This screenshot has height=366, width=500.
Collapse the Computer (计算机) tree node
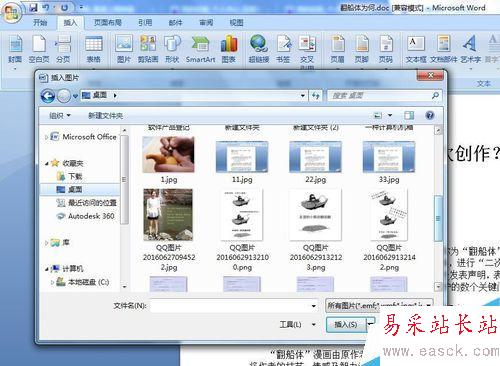(47, 269)
